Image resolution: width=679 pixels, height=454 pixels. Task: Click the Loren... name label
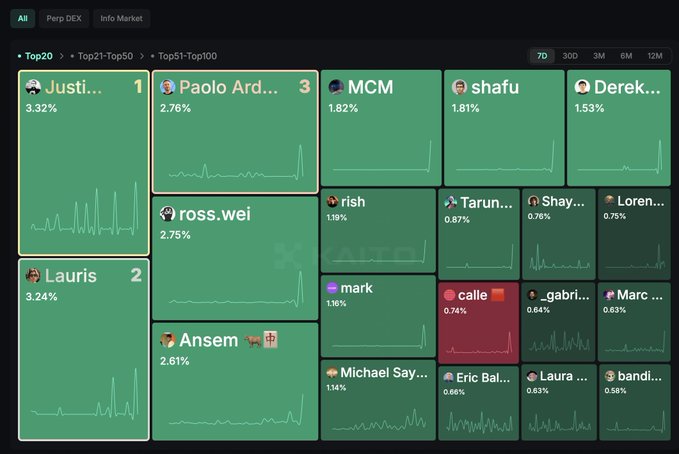[x=640, y=201]
